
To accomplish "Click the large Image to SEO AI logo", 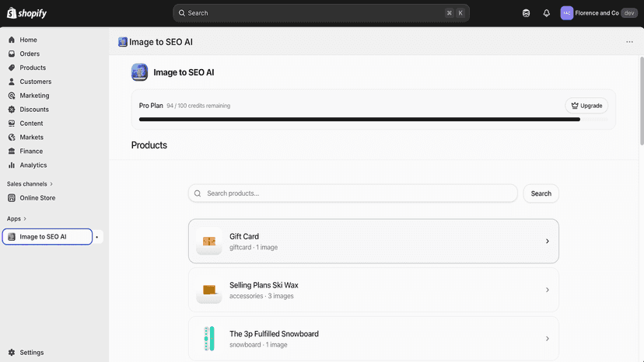I will pos(140,72).
